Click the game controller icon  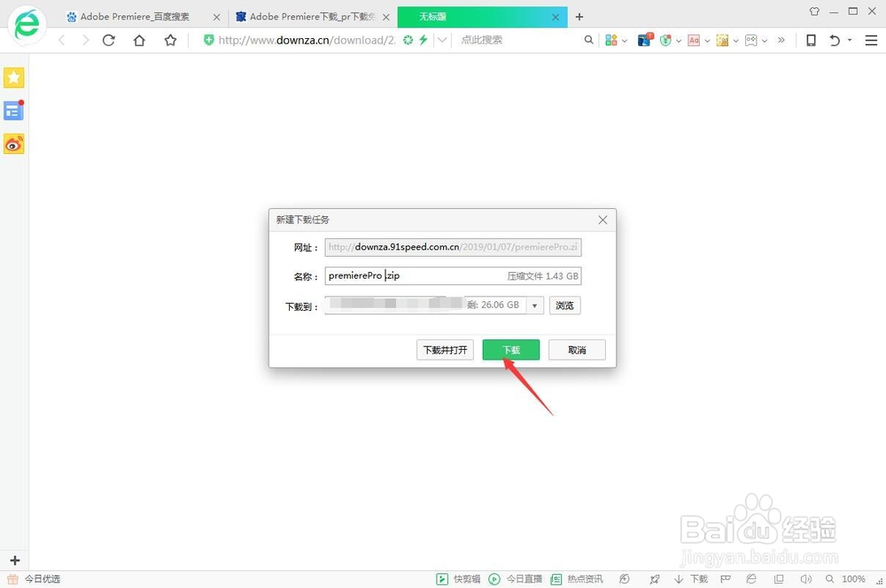tap(751, 40)
